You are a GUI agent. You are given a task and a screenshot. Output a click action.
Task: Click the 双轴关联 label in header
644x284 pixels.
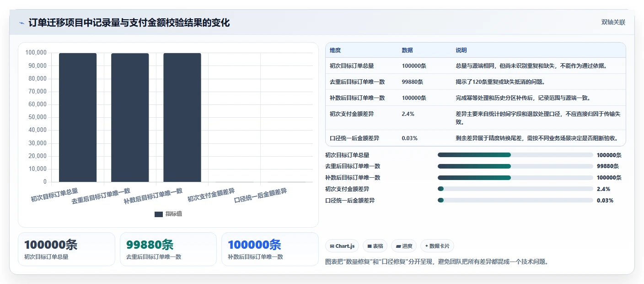[613, 22]
